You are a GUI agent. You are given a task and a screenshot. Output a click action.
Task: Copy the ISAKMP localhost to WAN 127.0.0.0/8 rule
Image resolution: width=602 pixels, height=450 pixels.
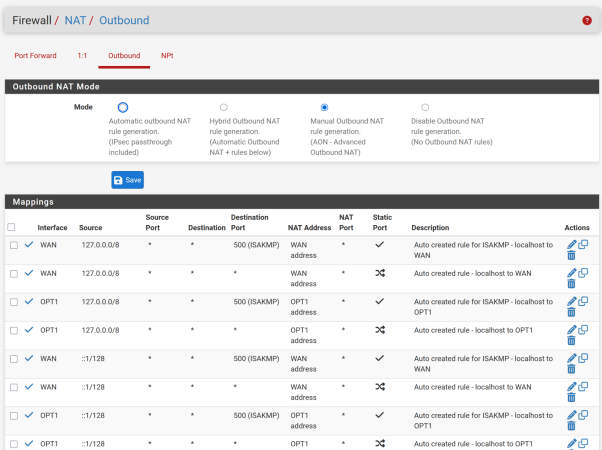pos(583,244)
